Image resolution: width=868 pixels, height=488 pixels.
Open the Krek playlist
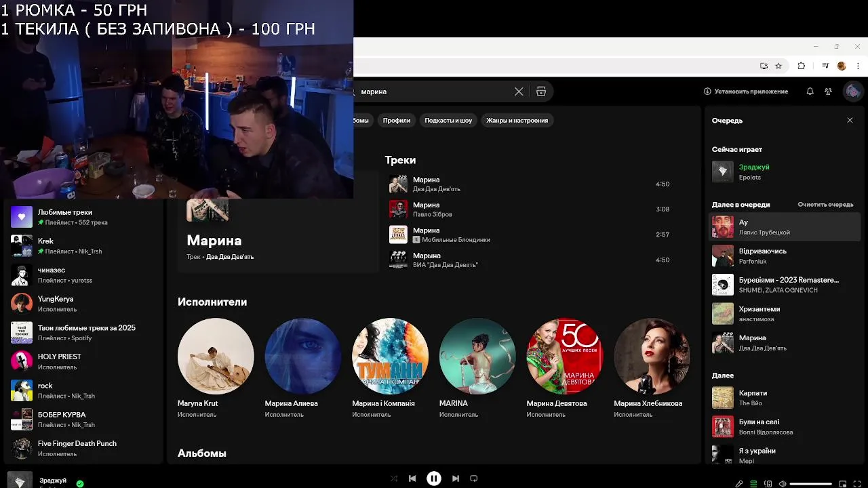pos(84,245)
